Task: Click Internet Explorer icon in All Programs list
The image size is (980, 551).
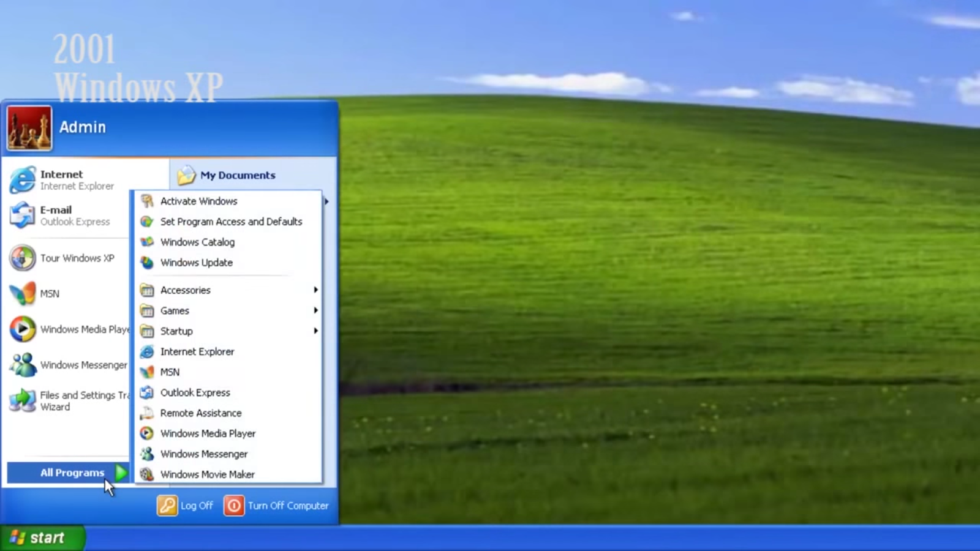Action: [x=147, y=351]
